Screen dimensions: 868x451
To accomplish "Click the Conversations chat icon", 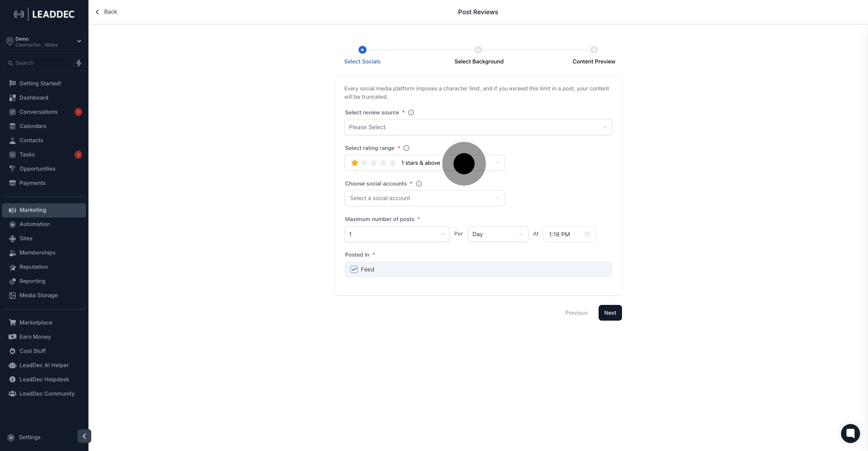I will pos(12,112).
